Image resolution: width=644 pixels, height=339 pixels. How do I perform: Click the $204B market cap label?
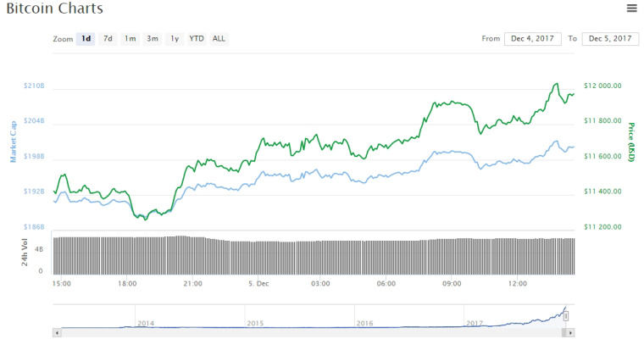pos(34,121)
